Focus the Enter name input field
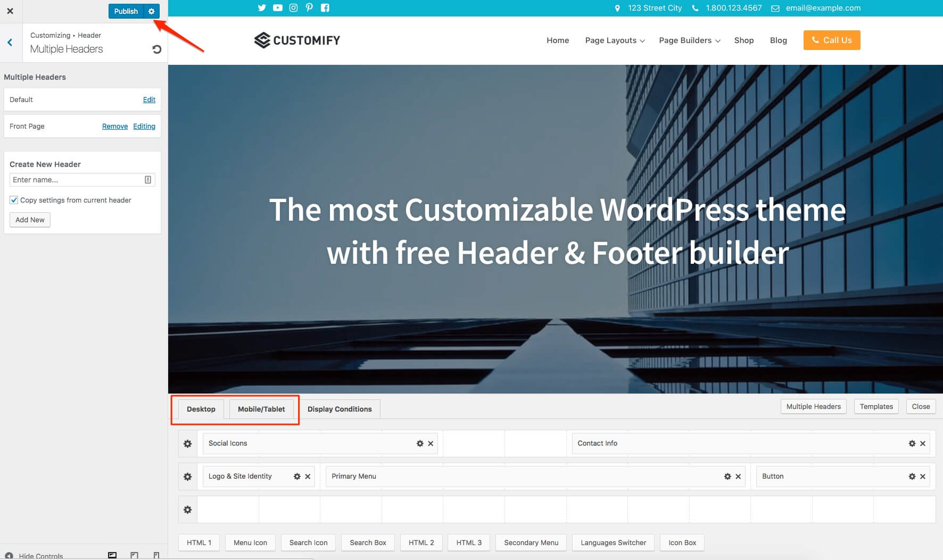The height and width of the screenshot is (560, 943). [x=82, y=180]
